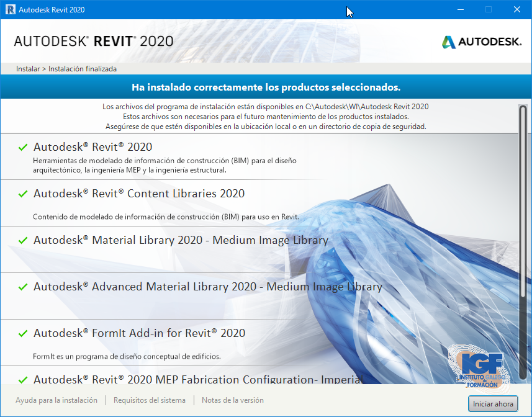Click the checkmark beside FormIt Add-in for Revit
The height and width of the screenshot is (417, 532).
pos(22,333)
